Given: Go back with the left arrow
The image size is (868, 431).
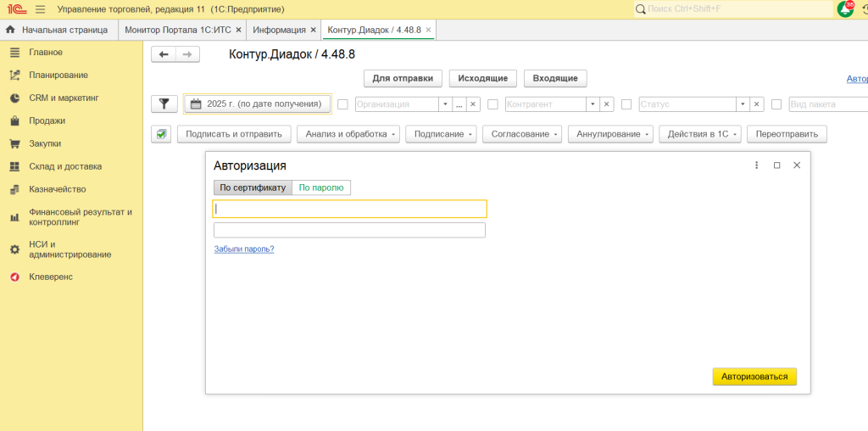Looking at the screenshot, I should 164,54.
